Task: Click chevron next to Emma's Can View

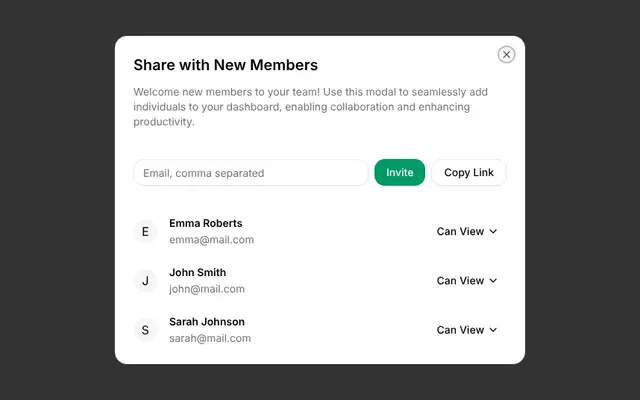Action: [493, 231]
